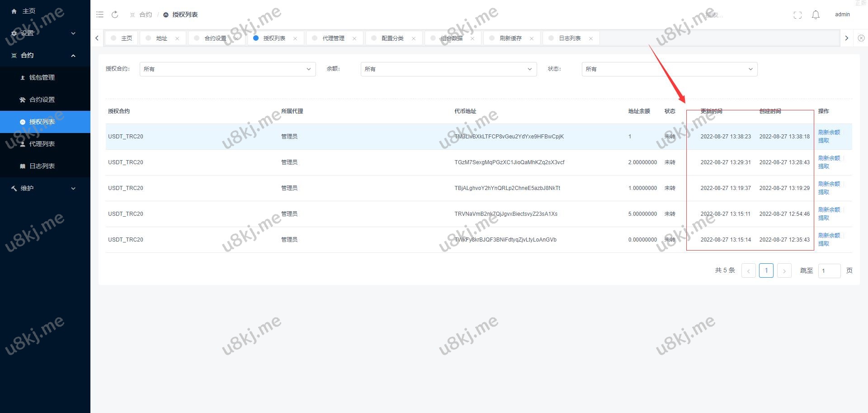Open notifications by clicking the bell icon
The image size is (868, 413).
point(816,14)
